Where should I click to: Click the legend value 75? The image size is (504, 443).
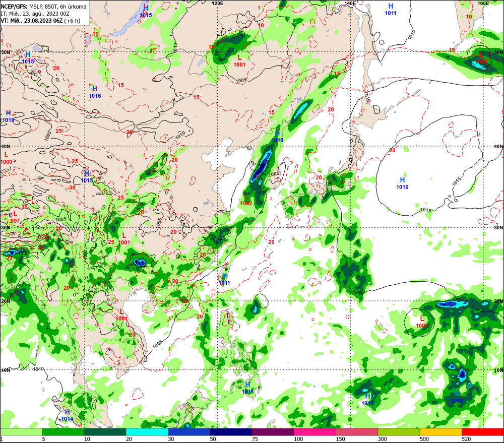[x=255, y=439]
